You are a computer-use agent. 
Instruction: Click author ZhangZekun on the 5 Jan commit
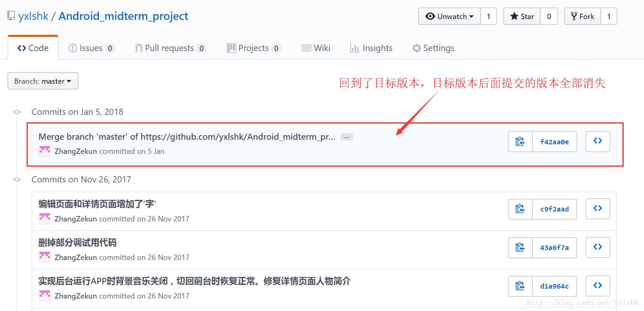click(x=76, y=151)
